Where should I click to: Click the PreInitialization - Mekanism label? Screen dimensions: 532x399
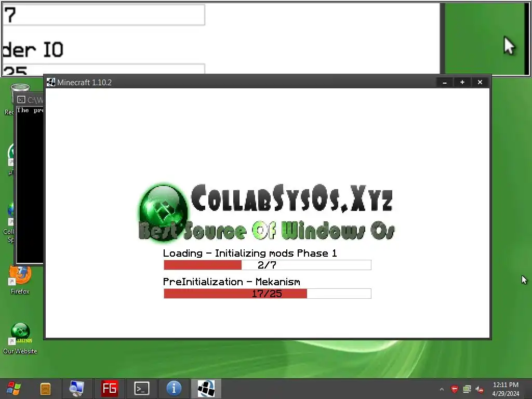pyautogui.click(x=231, y=282)
